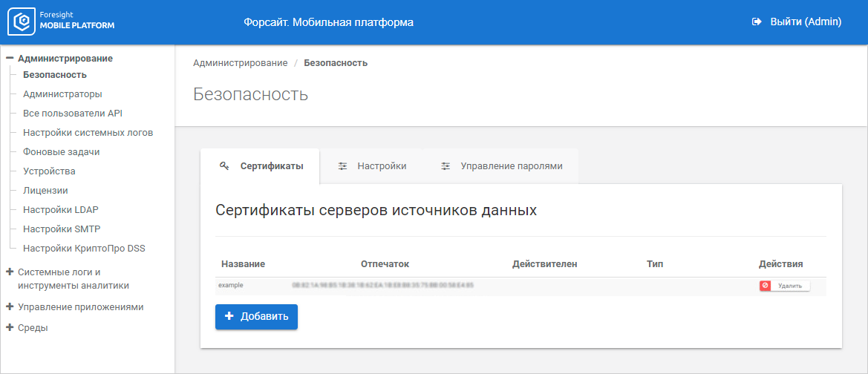Image resolution: width=868 pixels, height=374 pixels.
Task: Click the sliders icon on Управление паролями tab
Action: [x=446, y=166]
